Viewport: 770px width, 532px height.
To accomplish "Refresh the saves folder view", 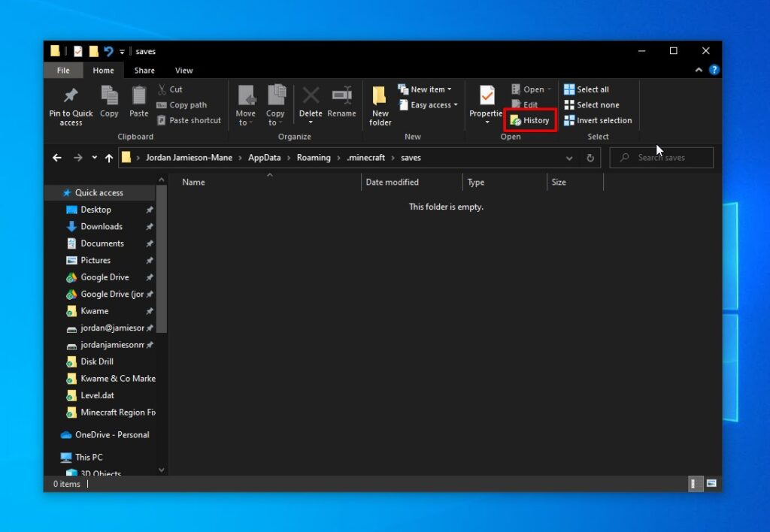I will tap(590, 158).
